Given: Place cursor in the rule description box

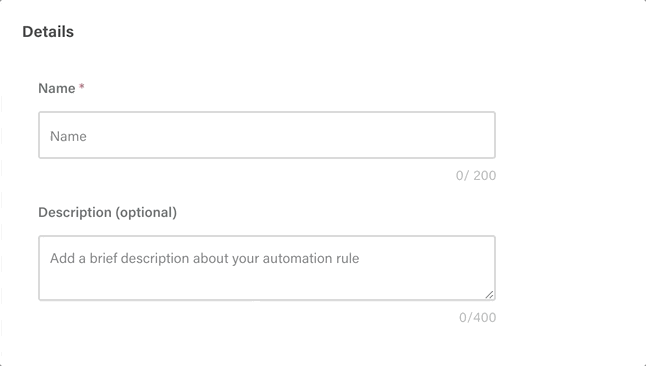Looking at the screenshot, I should pos(267,268).
